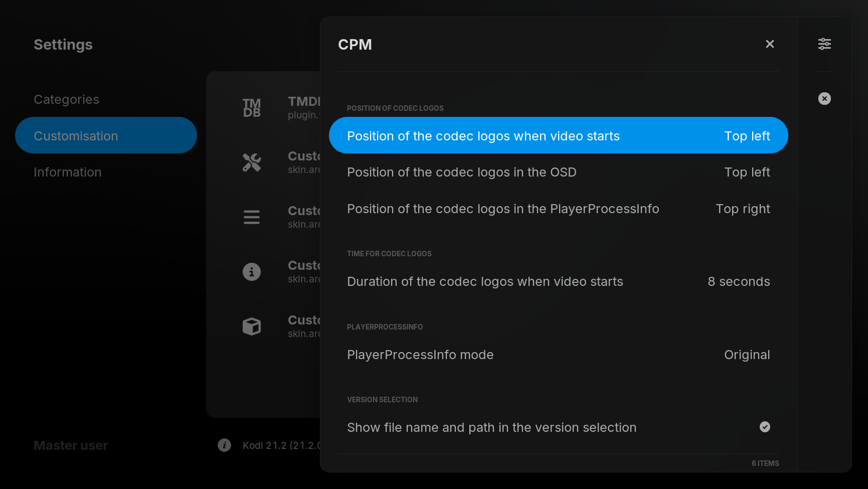Change codec logo position when video starts
This screenshot has width=868, height=489.
click(x=559, y=135)
